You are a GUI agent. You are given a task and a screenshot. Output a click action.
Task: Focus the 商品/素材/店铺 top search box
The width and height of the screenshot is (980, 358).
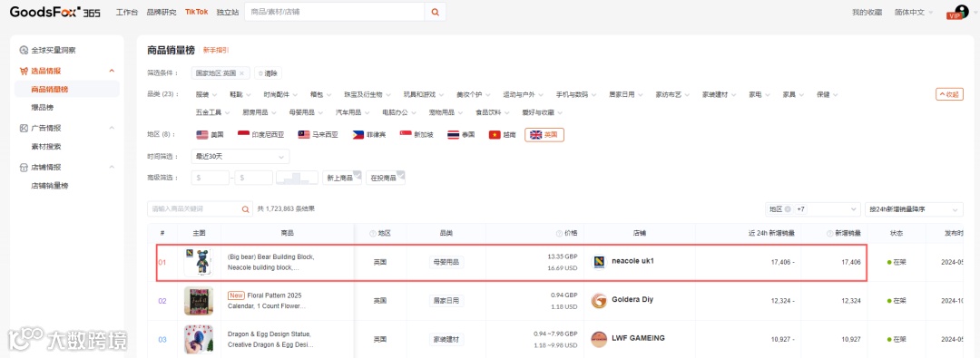coord(334,12)
